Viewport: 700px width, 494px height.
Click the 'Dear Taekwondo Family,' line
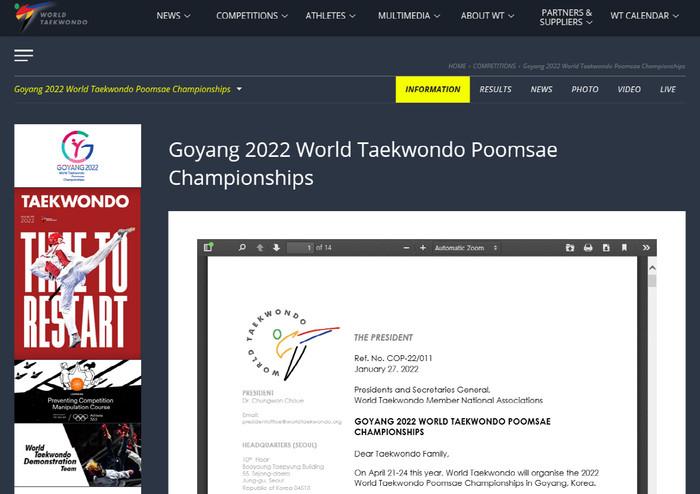401,454
